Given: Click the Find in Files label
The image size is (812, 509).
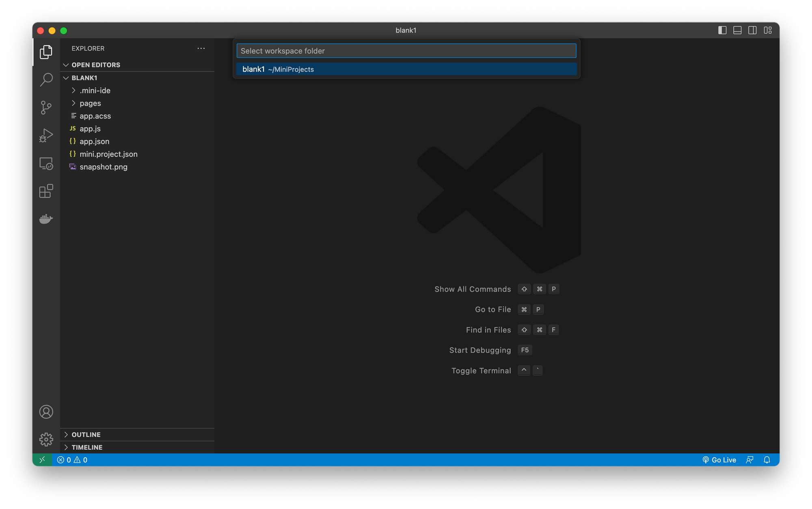Looking at the screenshot, I should pyautogui.click(x=488, y=330).
